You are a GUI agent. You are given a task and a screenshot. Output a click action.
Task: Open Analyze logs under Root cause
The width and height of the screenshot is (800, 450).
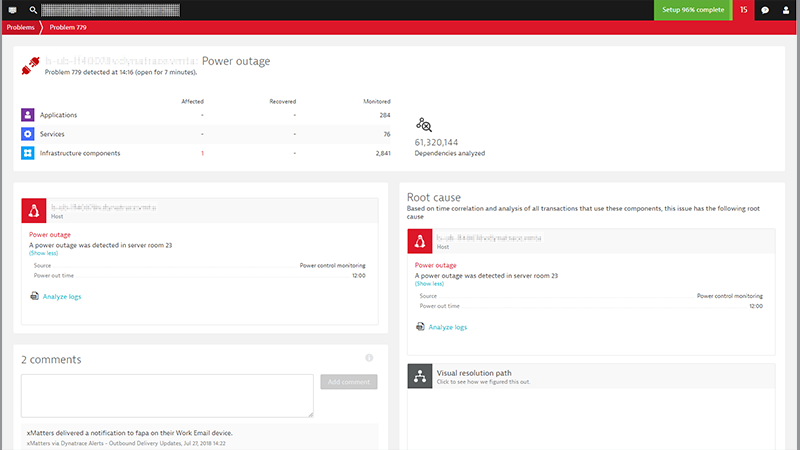coord(447,327)
